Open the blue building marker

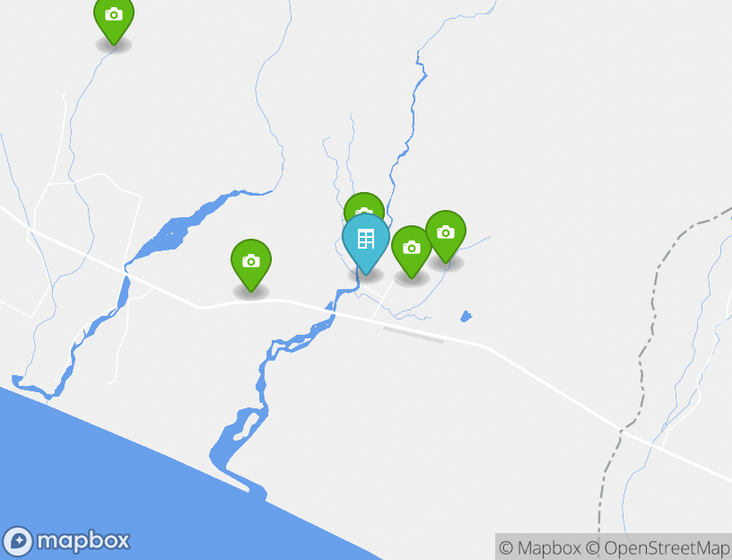366,243
